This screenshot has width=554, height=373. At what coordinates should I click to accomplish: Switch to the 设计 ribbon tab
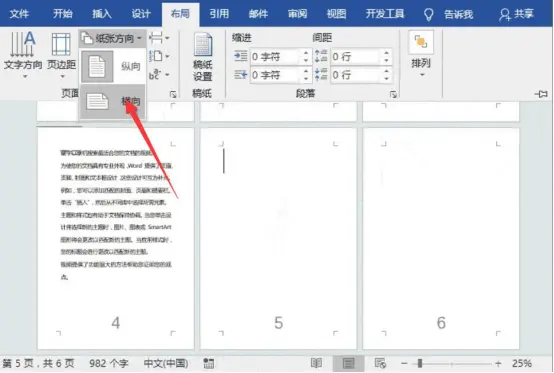click(x=141, y=14)
